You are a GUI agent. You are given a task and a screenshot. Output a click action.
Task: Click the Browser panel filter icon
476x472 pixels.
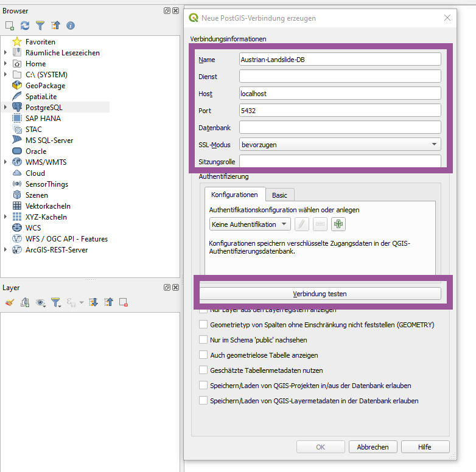tap(40, 26)
